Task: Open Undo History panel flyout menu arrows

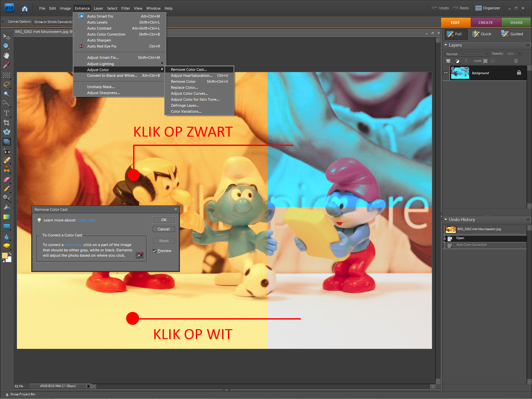Action: tap(528, 219)
